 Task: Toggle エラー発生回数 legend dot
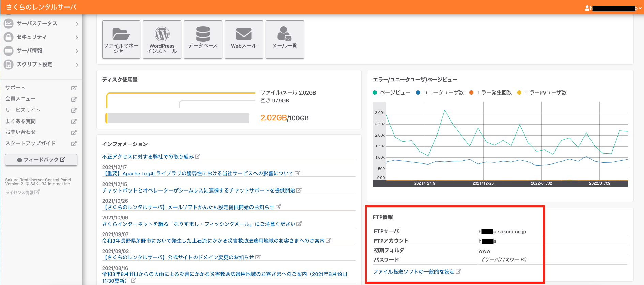[471, 92]
